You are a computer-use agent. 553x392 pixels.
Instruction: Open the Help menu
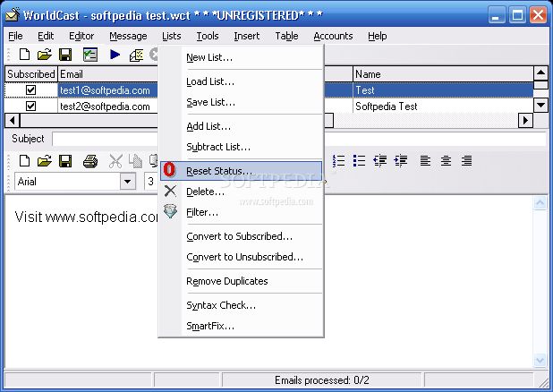(377, 36)
